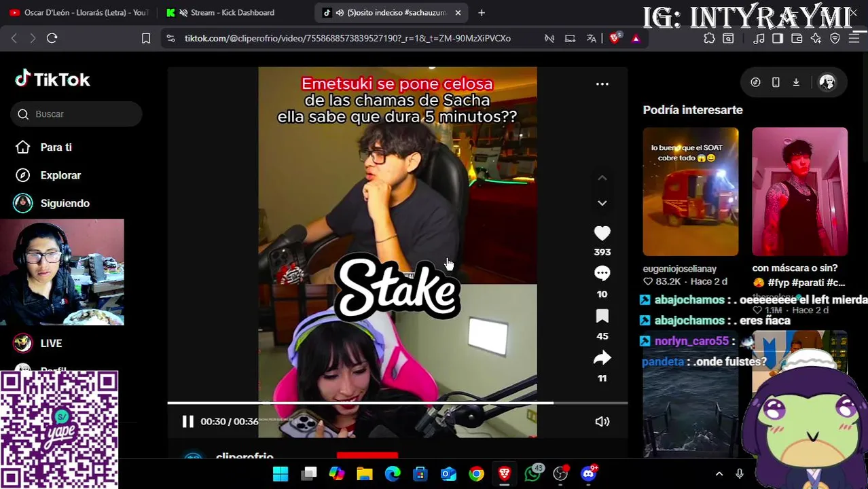Open File Explorer on taskbar
Screen dimensions: 868x489
pos(365,473)
